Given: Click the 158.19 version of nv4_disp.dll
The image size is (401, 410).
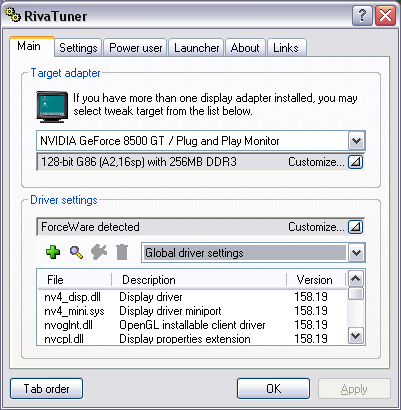Looking at the screenshot, I should pyautogui.click(x=311, y=297).
